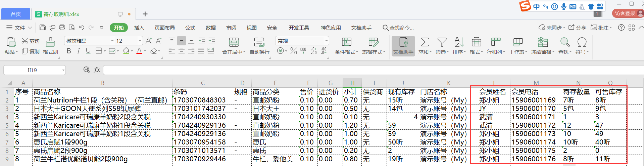Toggle Underline formatting
Image resolution: width=644 pixels, height=166 pixels.
pos(88,51)
